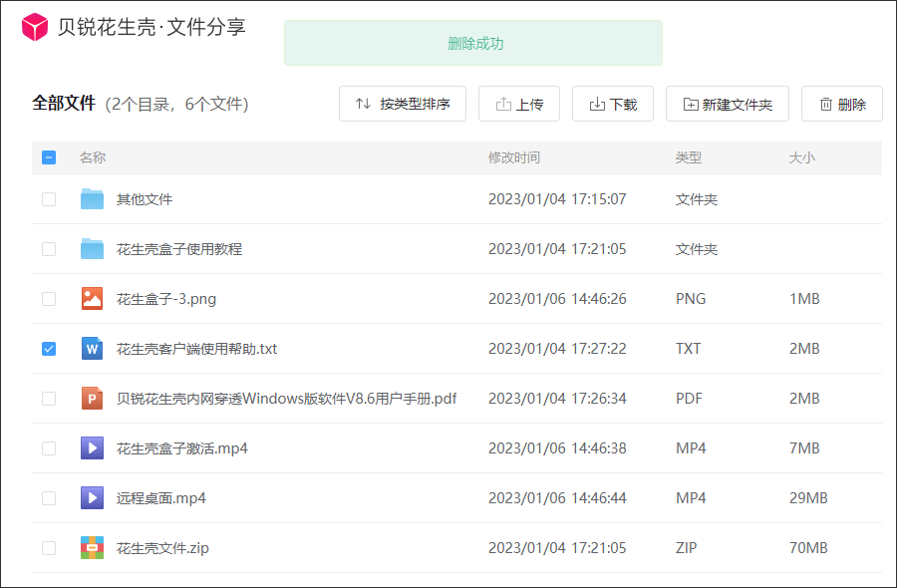Toggle the select-all checkbox in header
897x588 pixels.
point(49,157)
